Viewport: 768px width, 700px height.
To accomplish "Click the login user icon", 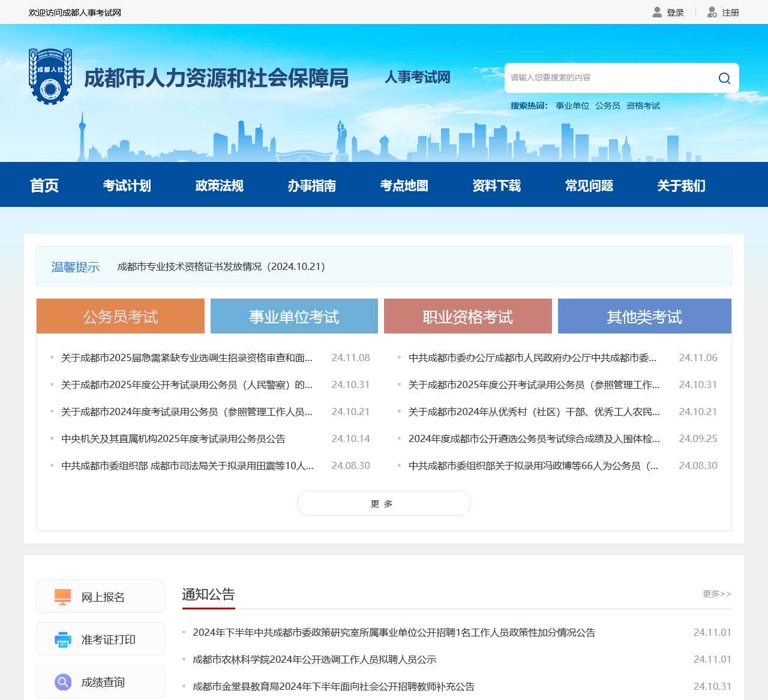I will tap(657, 12).
